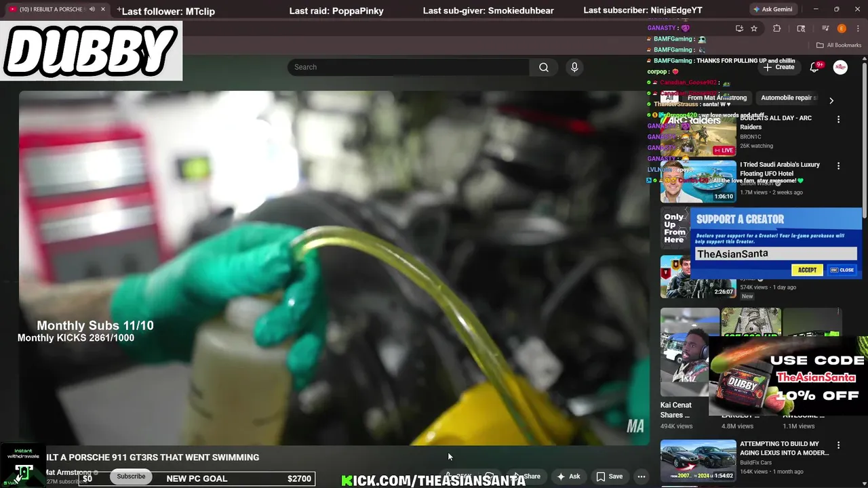Save the video to a playlist
868x488 pixels.
[x=609, y=476]
